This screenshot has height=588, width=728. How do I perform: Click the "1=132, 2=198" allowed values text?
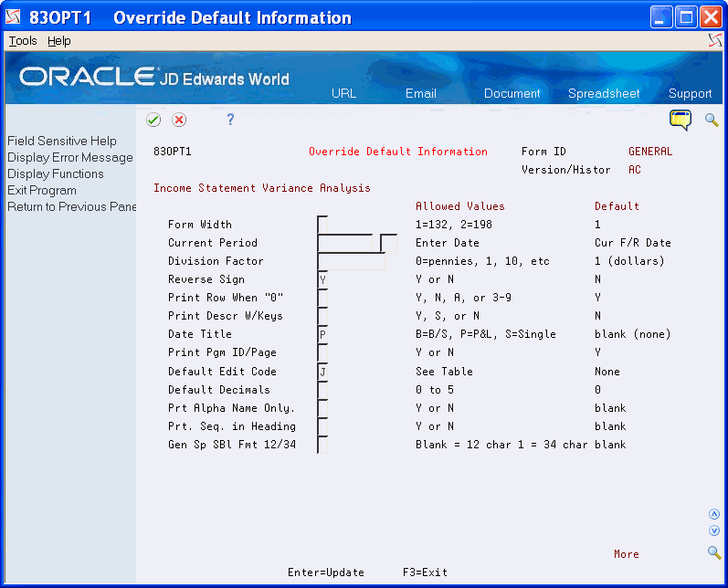coord(454,225)
